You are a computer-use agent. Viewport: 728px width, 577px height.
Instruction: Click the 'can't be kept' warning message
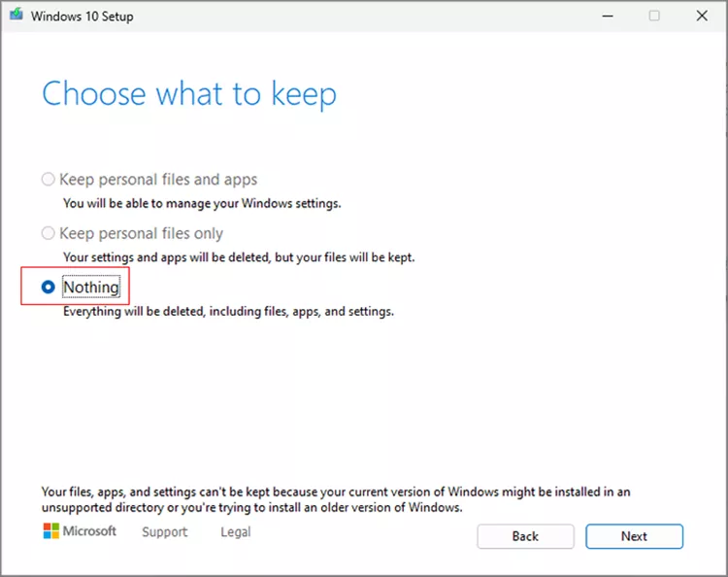(336, 499)
